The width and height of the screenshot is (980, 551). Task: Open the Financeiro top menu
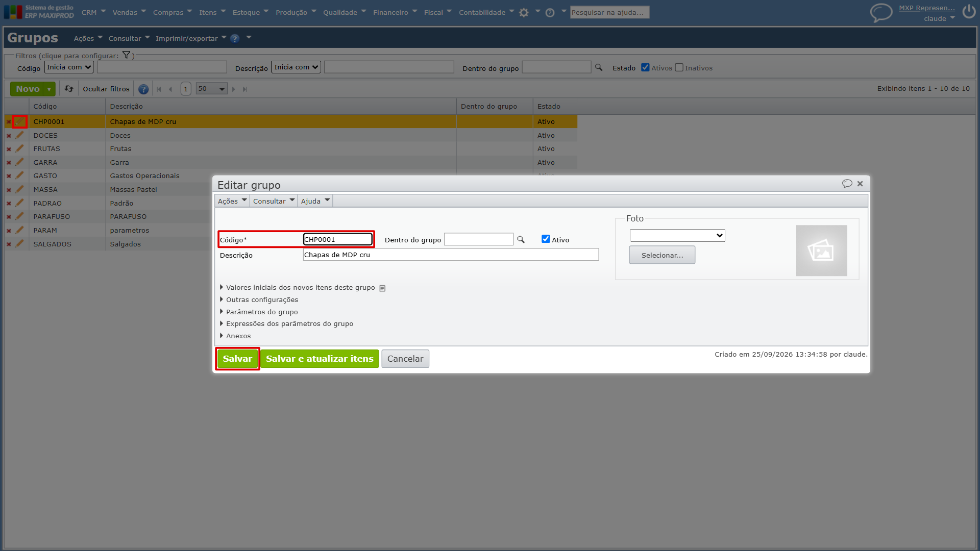point(395,12)
